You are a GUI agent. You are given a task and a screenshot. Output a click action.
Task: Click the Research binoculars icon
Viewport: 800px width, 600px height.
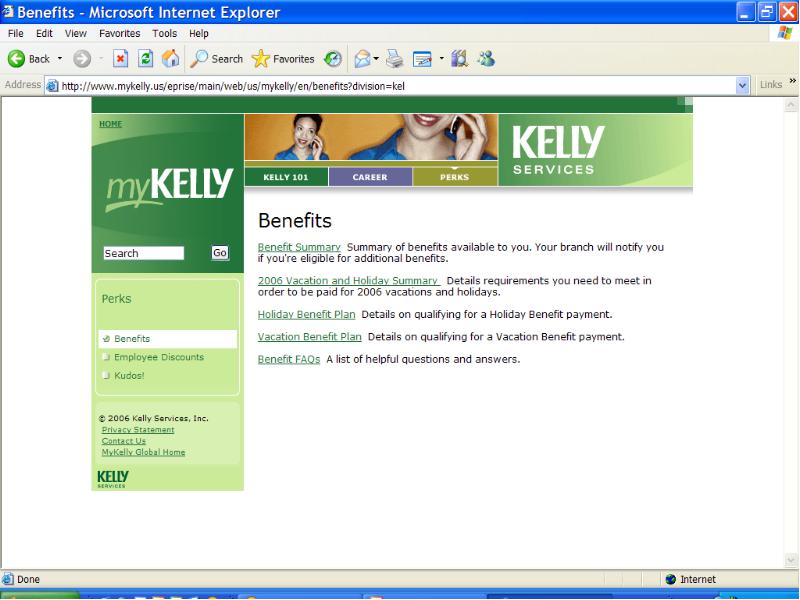459,59
